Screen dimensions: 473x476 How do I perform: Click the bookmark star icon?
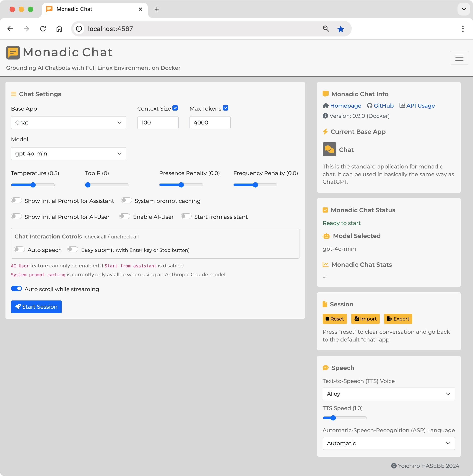340,29
